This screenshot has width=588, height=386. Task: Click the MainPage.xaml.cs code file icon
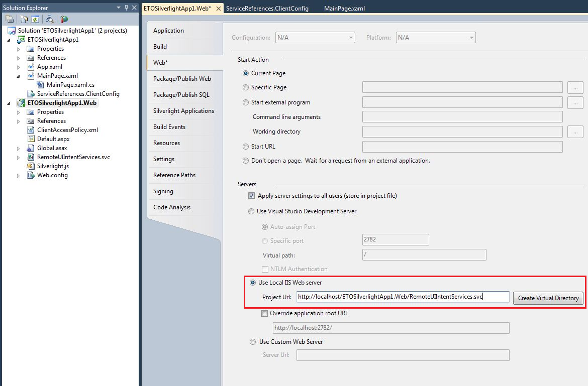pos(40,85)
